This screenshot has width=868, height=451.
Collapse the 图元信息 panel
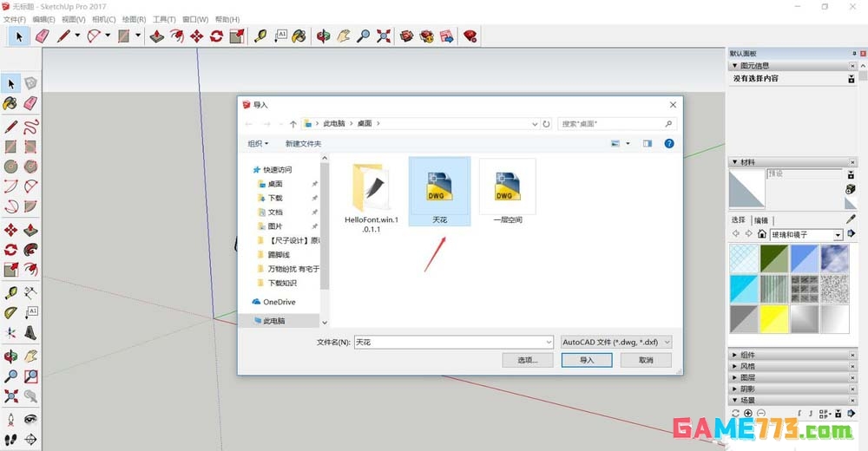(x=735, y=65)
